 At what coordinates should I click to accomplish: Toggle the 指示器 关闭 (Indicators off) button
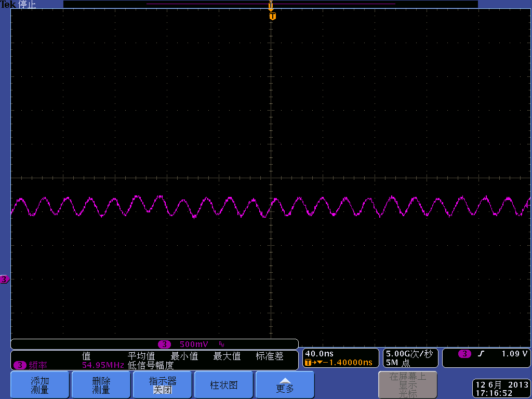163,385
